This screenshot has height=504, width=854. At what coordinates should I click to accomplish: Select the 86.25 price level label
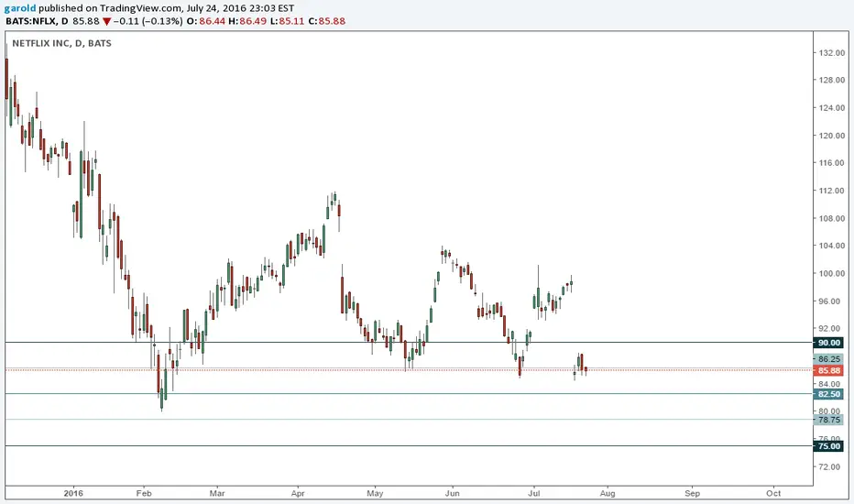click(x=828, y=359)
